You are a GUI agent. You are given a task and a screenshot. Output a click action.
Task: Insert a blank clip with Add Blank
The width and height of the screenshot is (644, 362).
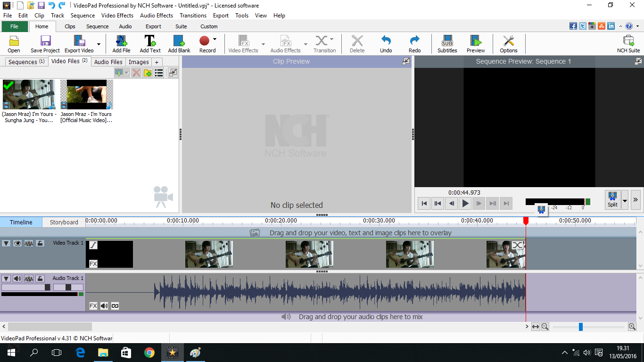point(179,44)
